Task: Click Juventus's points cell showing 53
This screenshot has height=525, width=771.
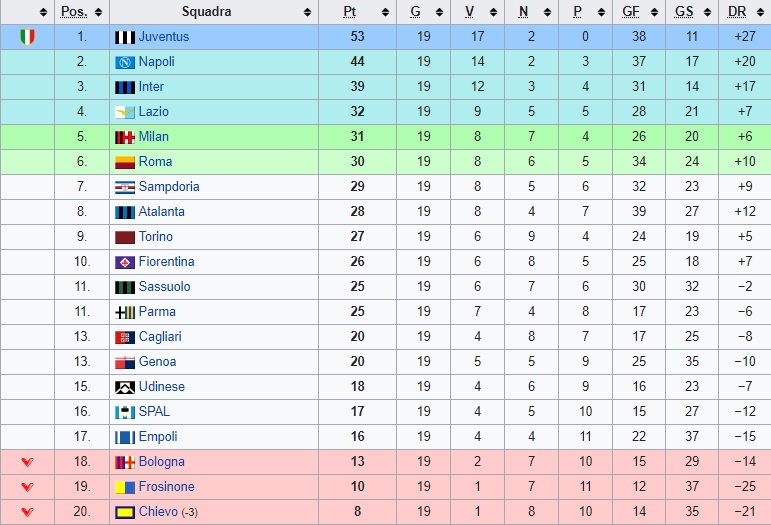Action: [x=357, y=37]
